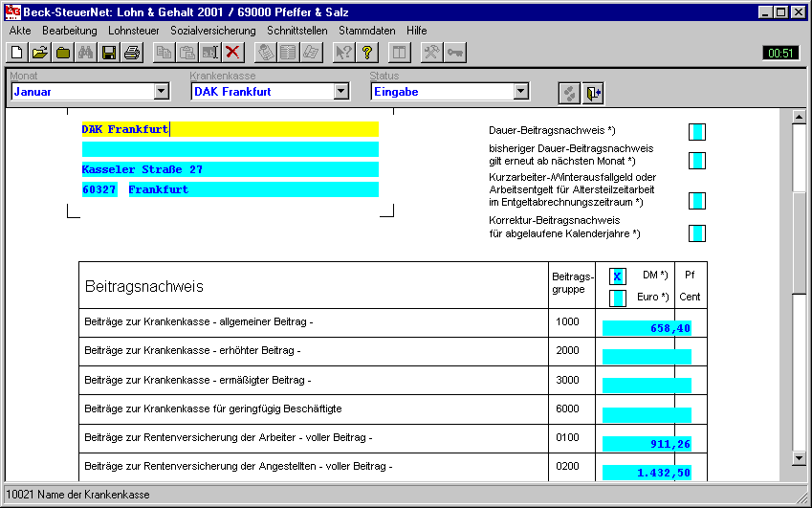The image size is (812, 508).
Task: Click the amount field for group 6000
Action: [x=647, y=415]
